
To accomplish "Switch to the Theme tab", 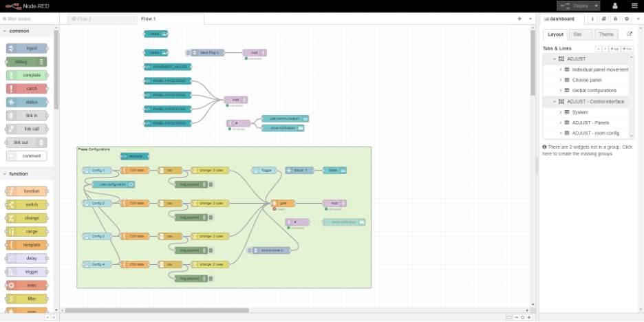I will point(605,34).
